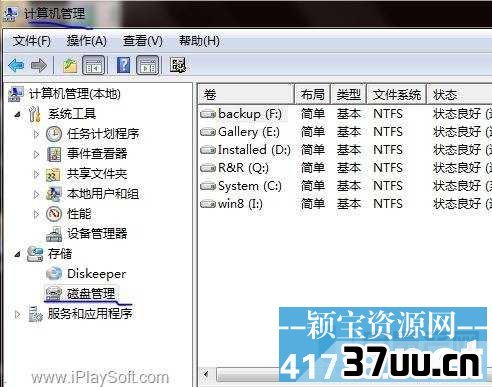This screenshot has height=387, width=492.
Task: Click the horizontal scrollbar left arrow
Action: coord(207,375)
